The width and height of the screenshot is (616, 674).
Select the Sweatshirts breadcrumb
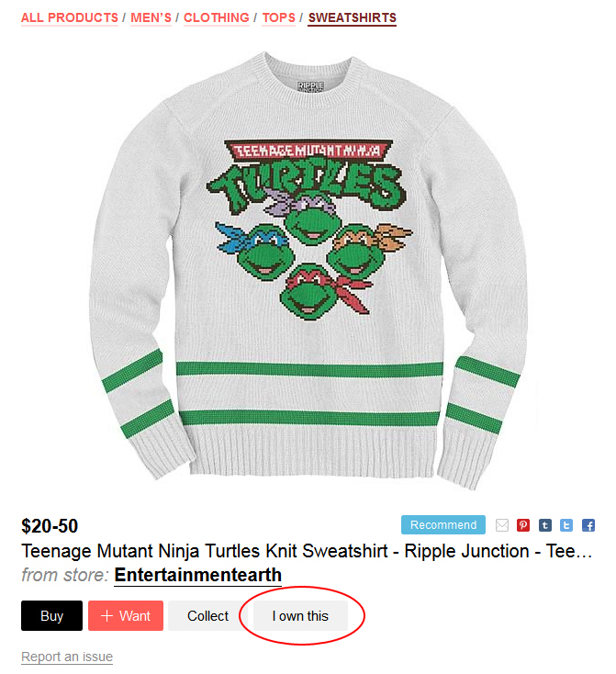coord(352,17)
